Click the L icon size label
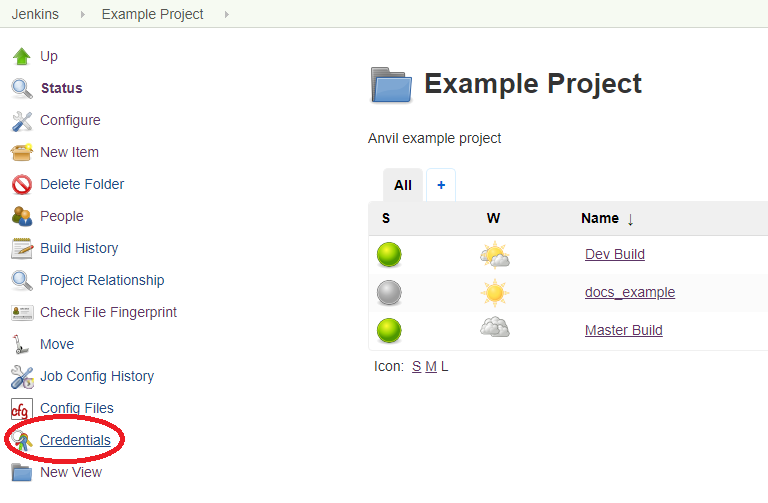The width and height of the screenshot is (768, 503). click(x=444, y=366)
